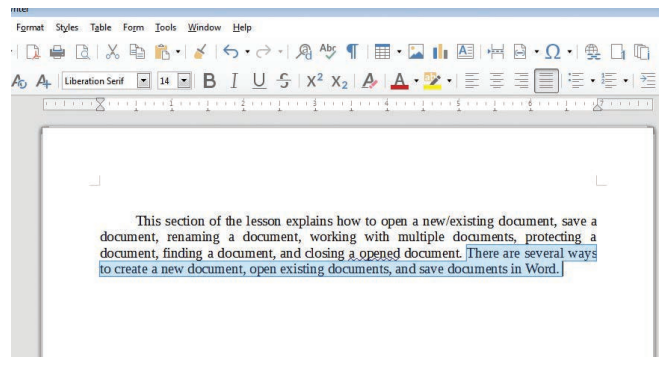The image size is (670, 366).
Task: Click the Undo arrow icon
Action: click(231, 52)
